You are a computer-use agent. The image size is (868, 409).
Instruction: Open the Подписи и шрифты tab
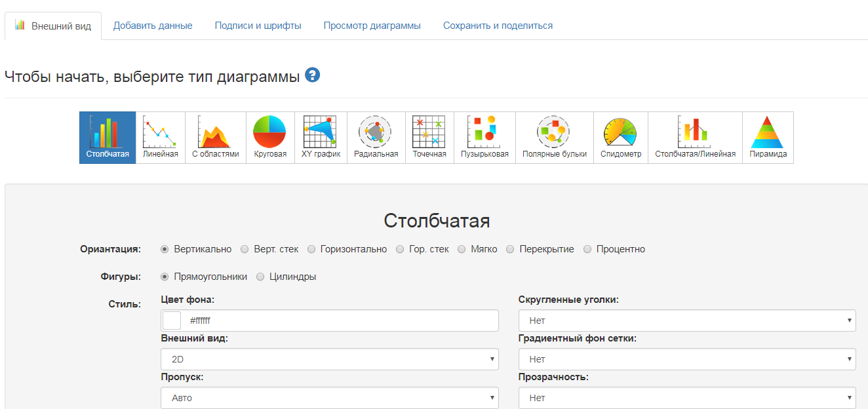258,24
